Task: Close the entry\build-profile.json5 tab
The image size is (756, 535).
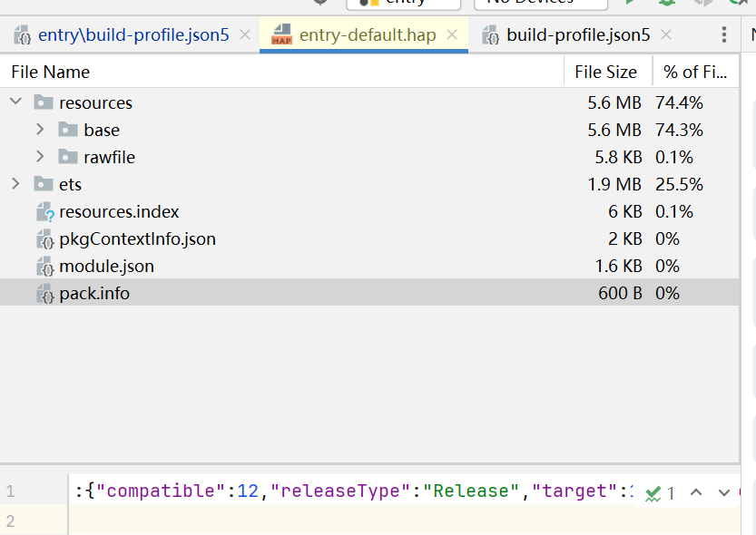Action: pos(245,35)
